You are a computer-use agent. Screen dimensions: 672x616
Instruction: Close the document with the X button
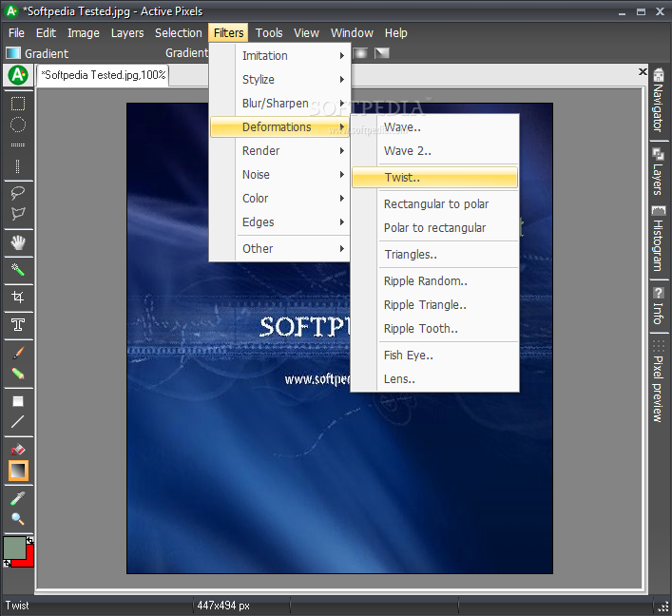643,71
